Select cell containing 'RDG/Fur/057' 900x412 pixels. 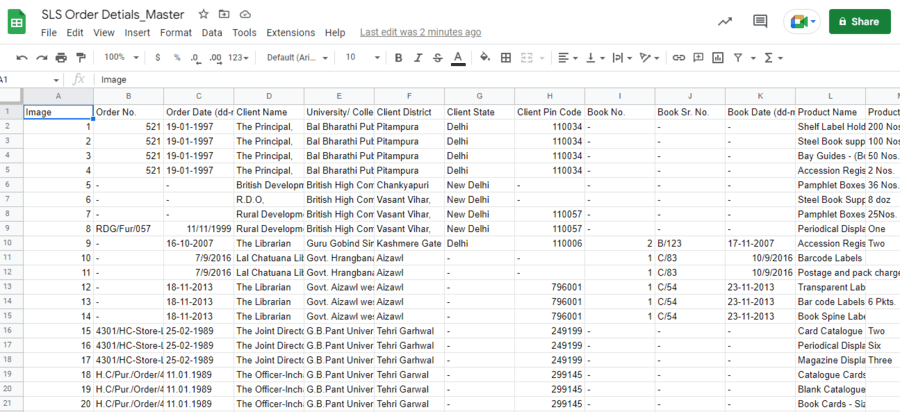tap(129, 228)
